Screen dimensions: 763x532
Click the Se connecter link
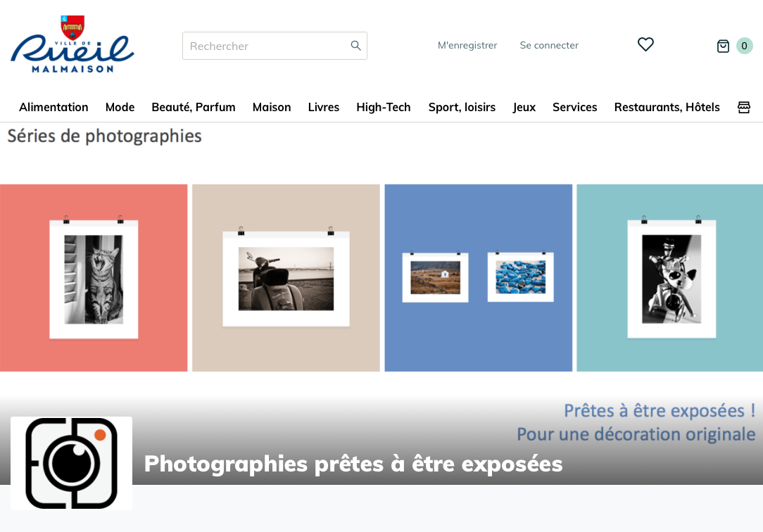tap(549, 45)
